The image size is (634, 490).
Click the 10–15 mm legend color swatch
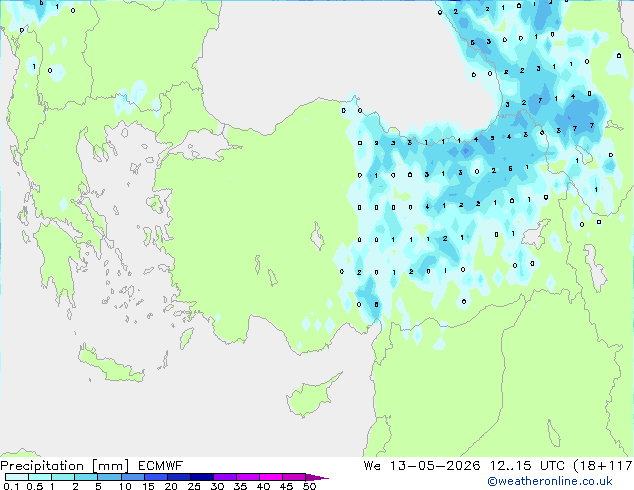[x=133, y=477]
